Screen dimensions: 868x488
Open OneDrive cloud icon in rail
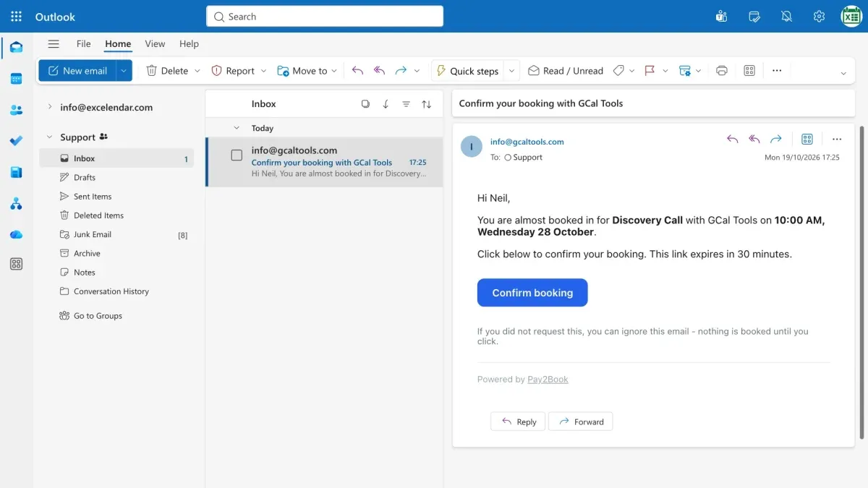[16, 234]
